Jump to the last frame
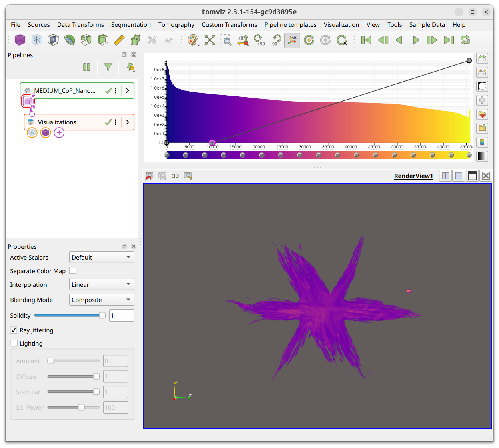This screenshot has height=448, width=499. 449,40
